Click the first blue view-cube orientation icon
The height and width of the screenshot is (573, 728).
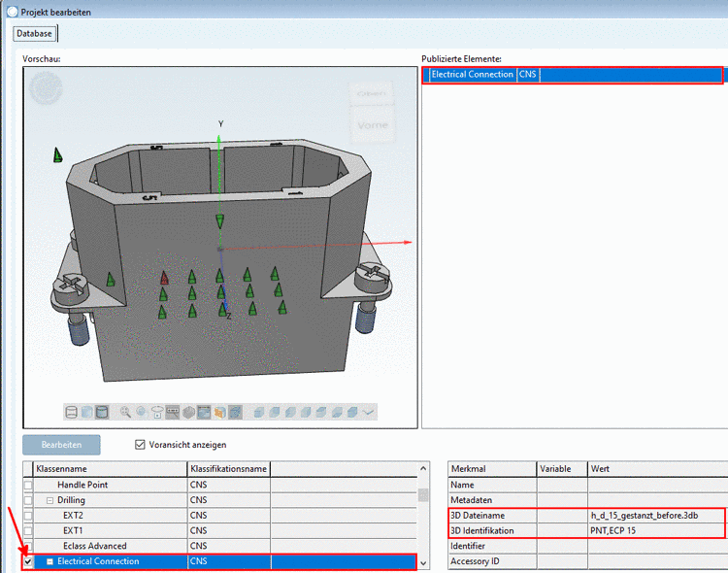[x=259, y=412]
